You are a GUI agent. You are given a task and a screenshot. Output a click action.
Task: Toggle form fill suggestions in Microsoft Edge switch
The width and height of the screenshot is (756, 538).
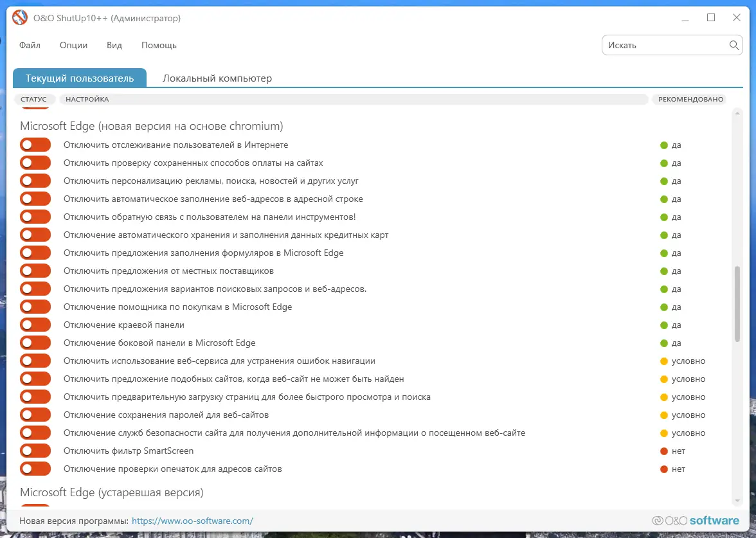pyautogui.click(x=35, y=253)
